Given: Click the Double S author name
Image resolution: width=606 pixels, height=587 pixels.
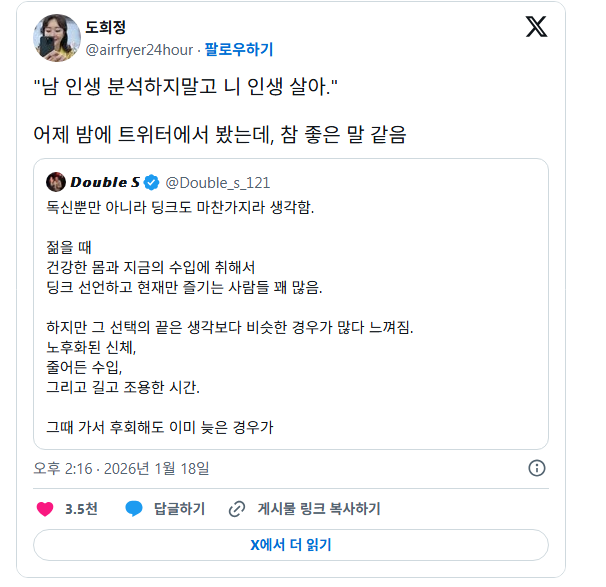Looking at the screenshot, I should [x=105, y=182].
